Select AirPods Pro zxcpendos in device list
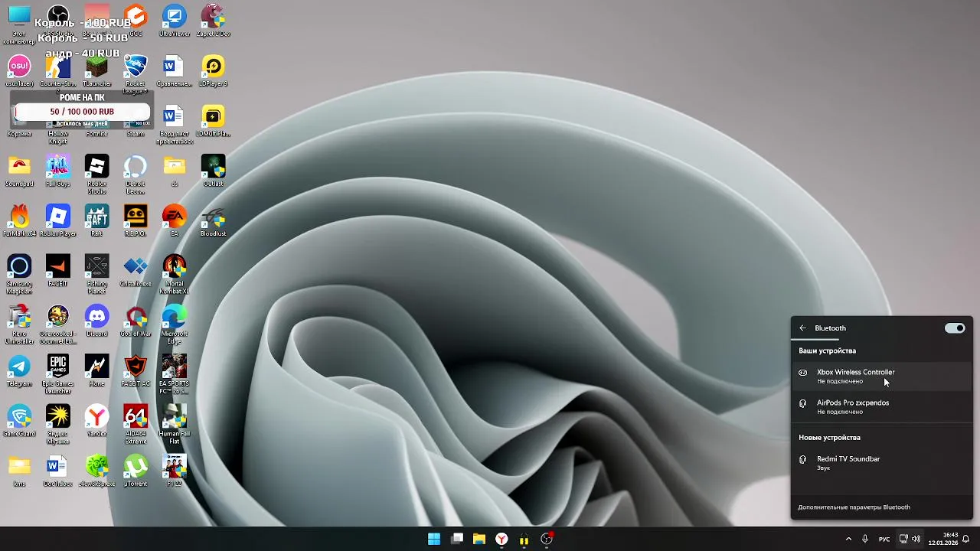 tap(882, 406)
